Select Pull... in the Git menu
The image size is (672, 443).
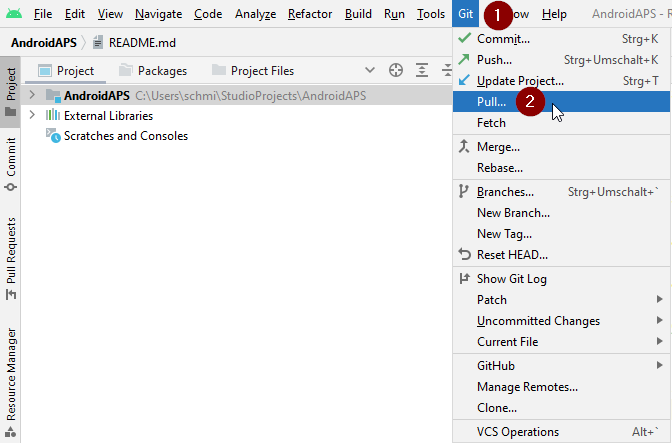(561, 102)
